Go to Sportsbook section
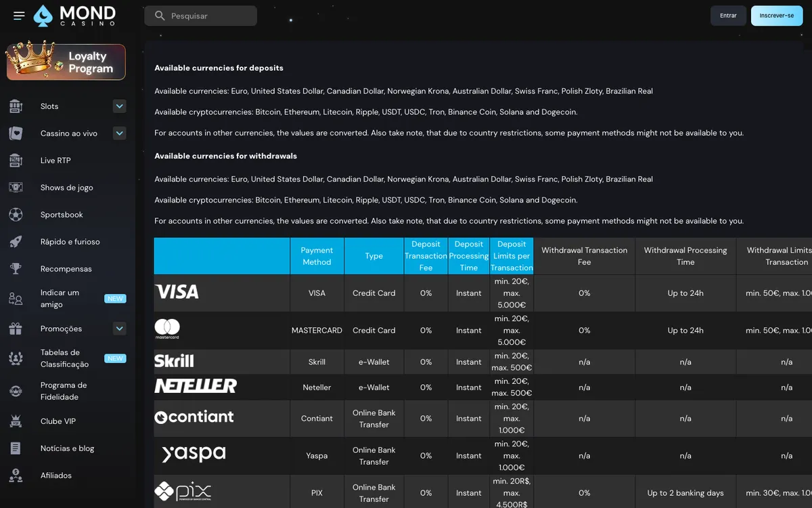The image size is (812, 508). 62,215
